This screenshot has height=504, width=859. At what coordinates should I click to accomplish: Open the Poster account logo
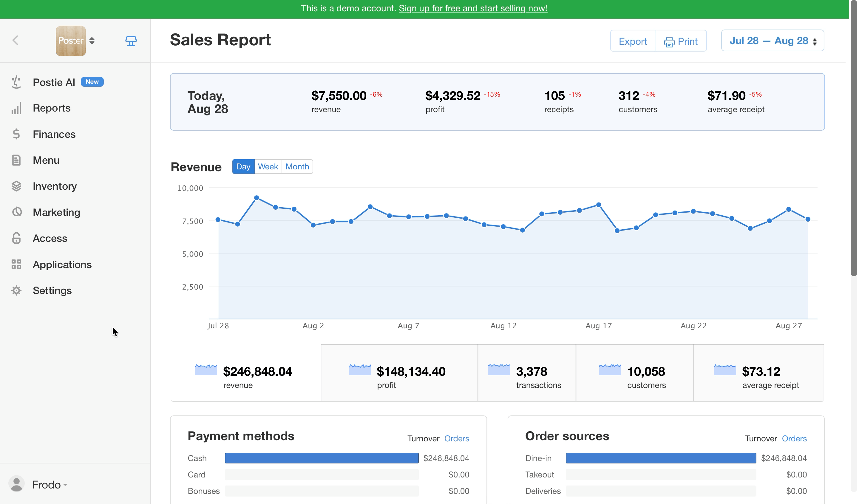coord(71,41)
